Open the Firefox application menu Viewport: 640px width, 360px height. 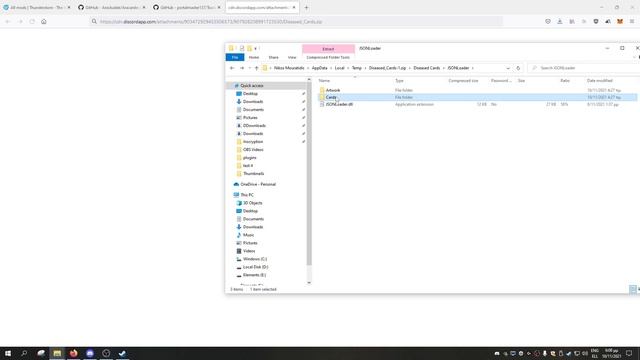pyautogui.click(x=632, y=22)
